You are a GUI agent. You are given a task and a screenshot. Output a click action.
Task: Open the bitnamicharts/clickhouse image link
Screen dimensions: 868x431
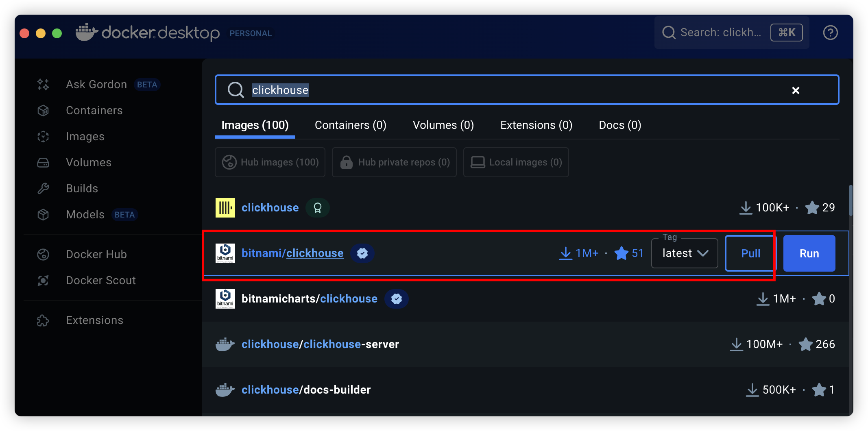pos(310,299)
